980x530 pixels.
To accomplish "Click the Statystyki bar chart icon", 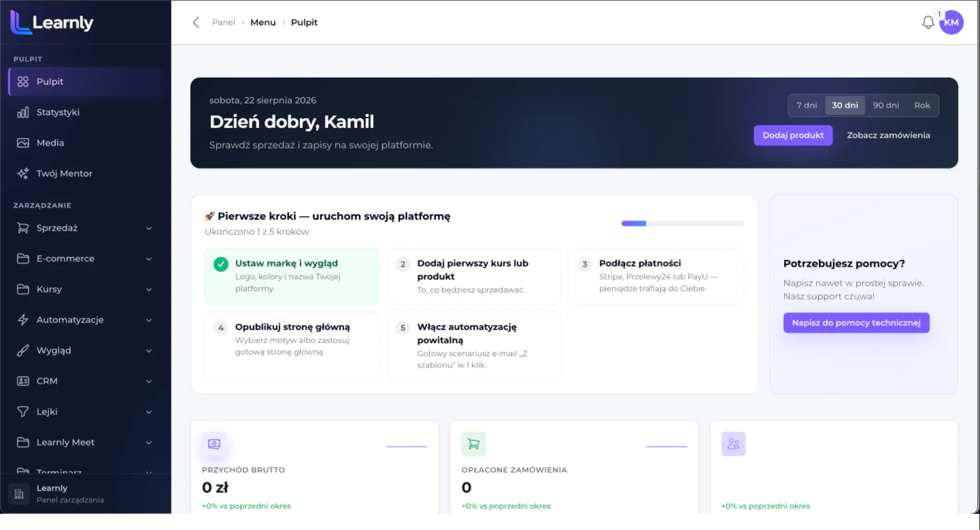I will pyautogui.click(x=23, y=112).
